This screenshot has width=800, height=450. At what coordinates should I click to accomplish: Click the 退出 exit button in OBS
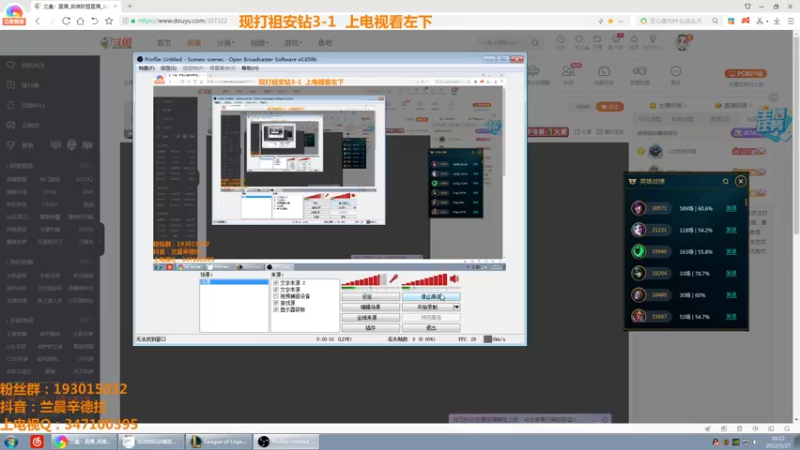click(431, 328)
